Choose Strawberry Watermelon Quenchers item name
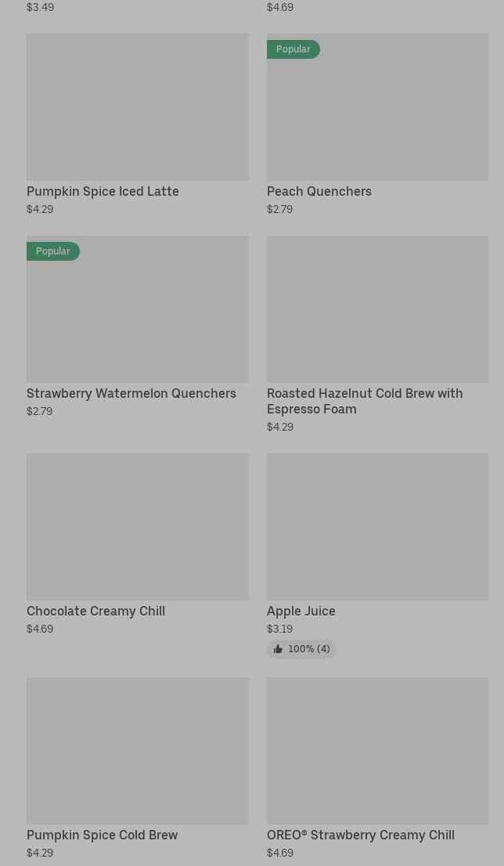This screenshot has height=866, width=504. click(x=131, y=393)
